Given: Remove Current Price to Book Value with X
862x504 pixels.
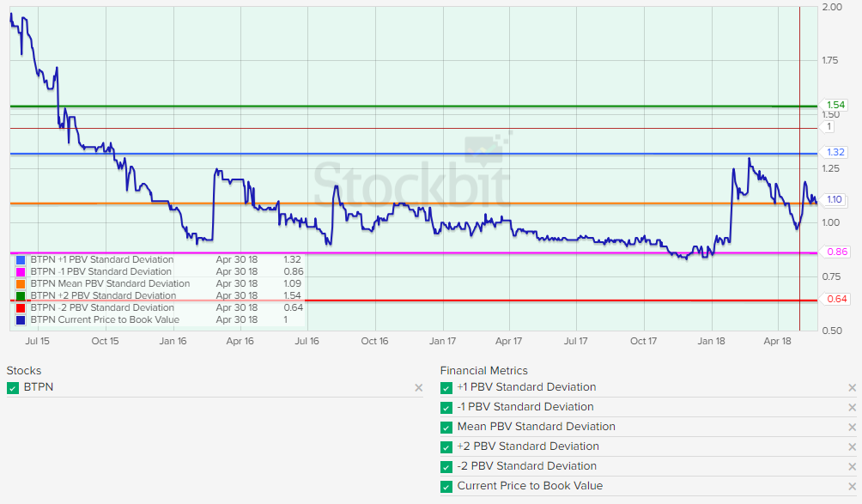Looking at the screenshot, I should pos(852,487).
